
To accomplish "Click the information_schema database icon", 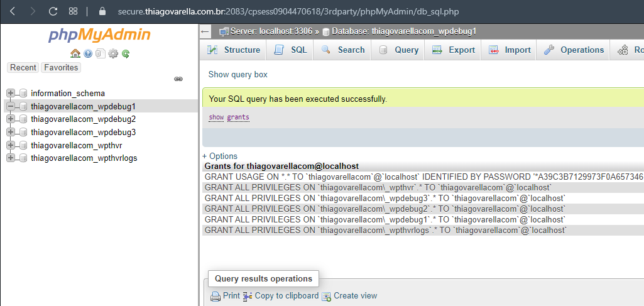I will pos(23,93).
